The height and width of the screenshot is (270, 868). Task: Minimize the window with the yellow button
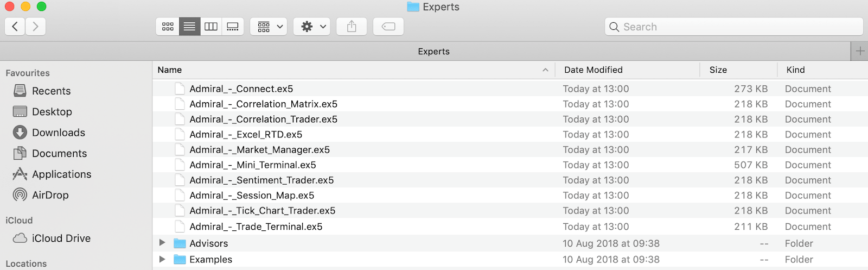tap(25, 7)
